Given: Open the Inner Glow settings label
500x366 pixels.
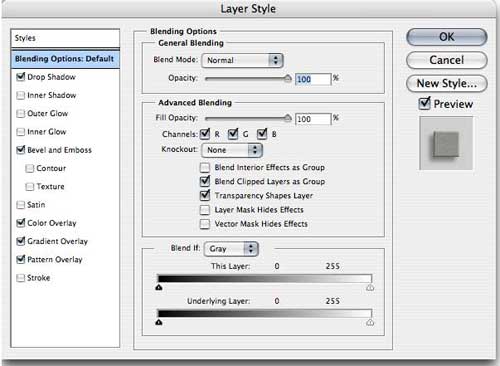Looking at the screenshot, I should tap(47, 132).
